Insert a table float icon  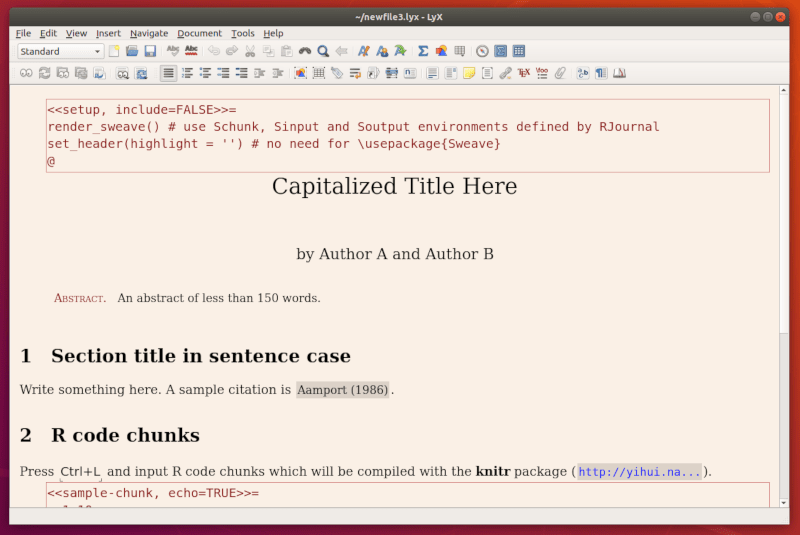pyautogui.click(x=319, y=73)
